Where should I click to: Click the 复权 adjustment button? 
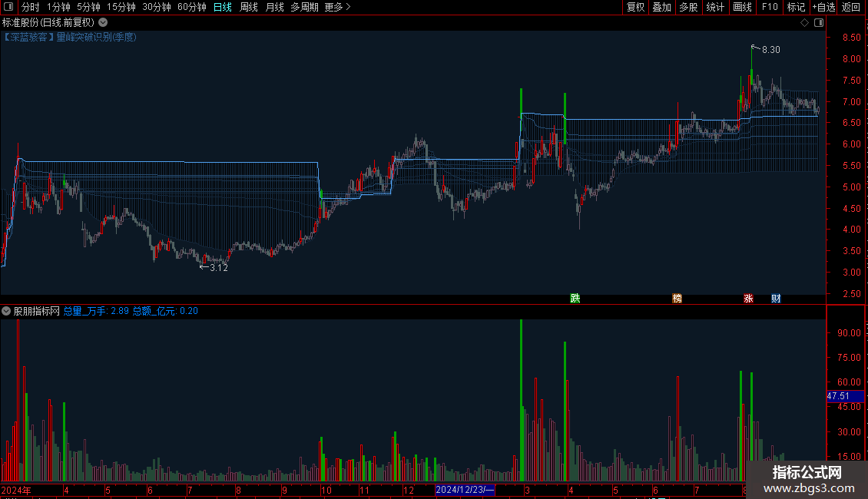pos(635,7)
